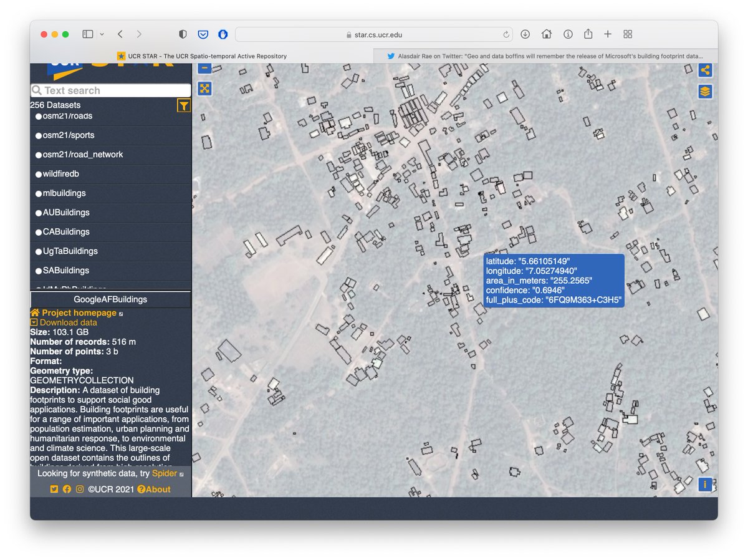Open the UCR Instagram icon link
The height and width of the screenshot is (560, 748).
click(x=80, y=490)
